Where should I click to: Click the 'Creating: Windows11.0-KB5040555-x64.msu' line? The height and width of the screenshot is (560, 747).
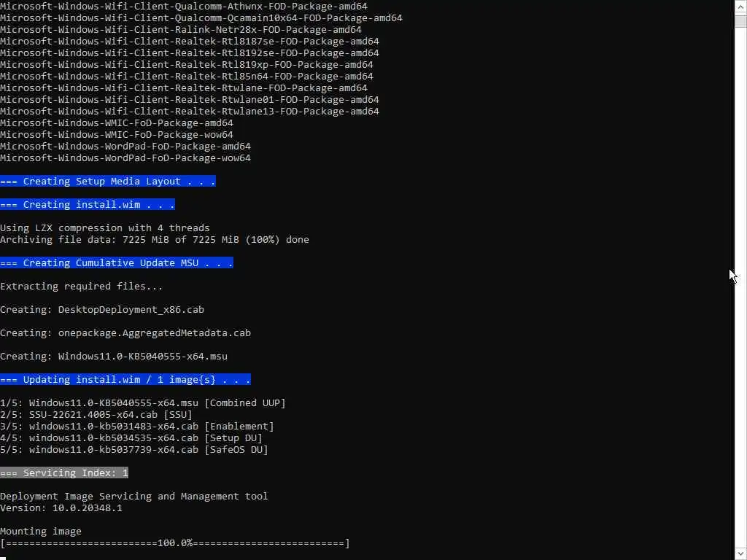(x=114, y=356)
